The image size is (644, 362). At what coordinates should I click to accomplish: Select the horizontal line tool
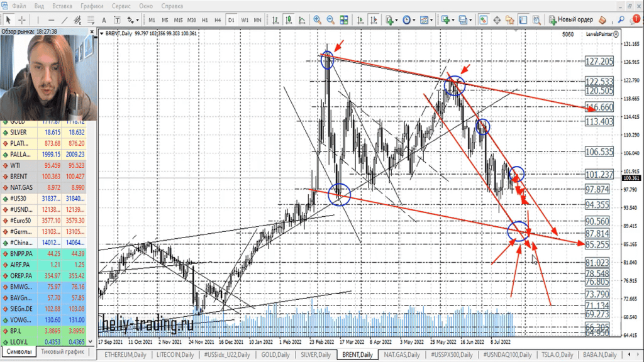pyautogui.click(x=52, y=19)
